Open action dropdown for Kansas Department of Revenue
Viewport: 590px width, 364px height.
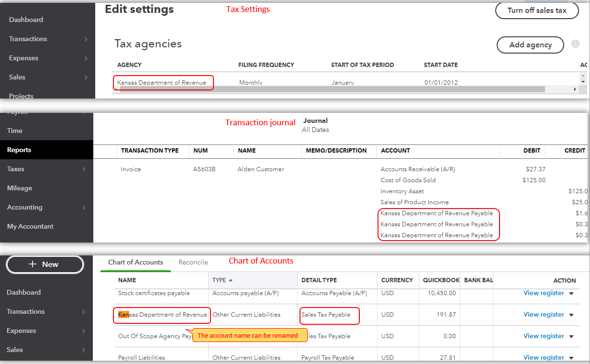point(571,315)
